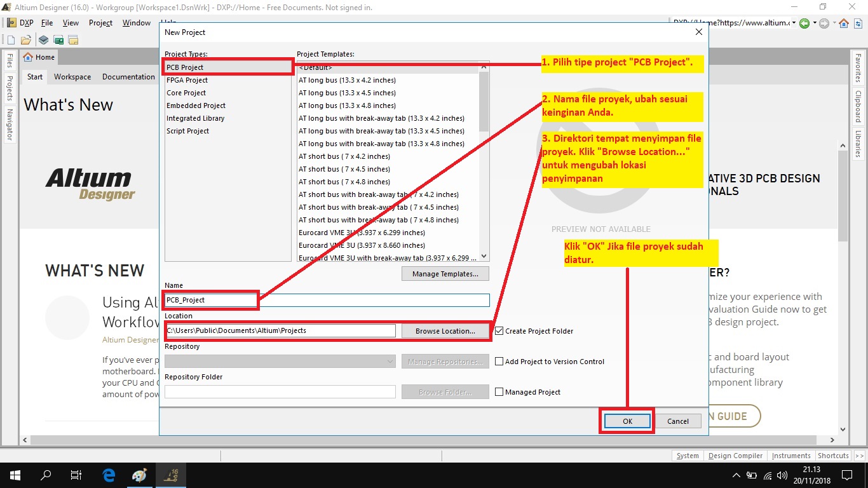
Task: Click the new document toolbar icon
Action: tap(11, 40)
